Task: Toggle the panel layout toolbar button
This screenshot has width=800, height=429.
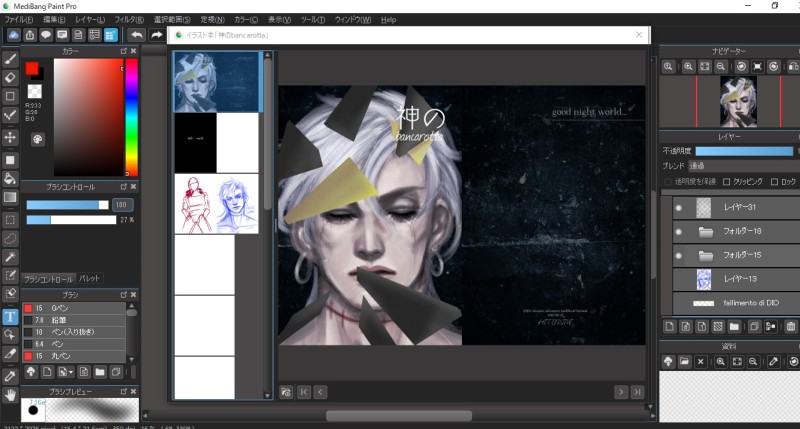Action: tap(111, 35)
